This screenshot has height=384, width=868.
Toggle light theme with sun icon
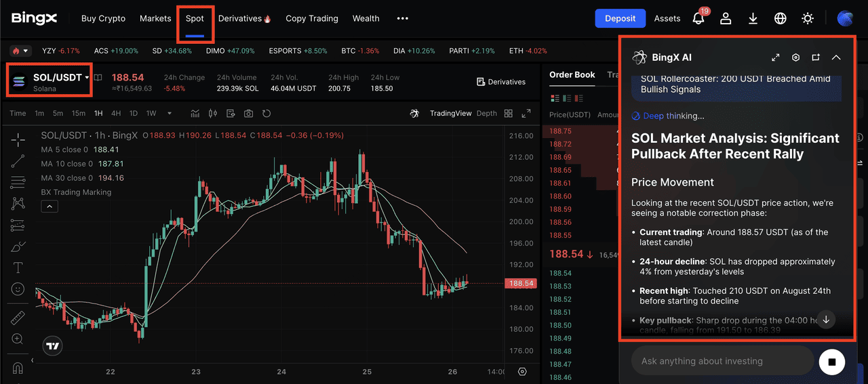(x=808, y=18)
